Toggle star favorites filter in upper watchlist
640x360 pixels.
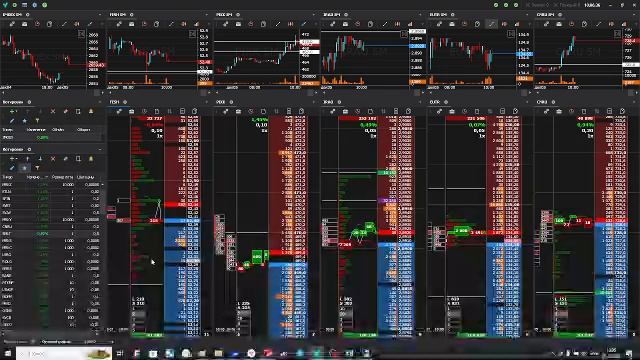pos(24,121)
